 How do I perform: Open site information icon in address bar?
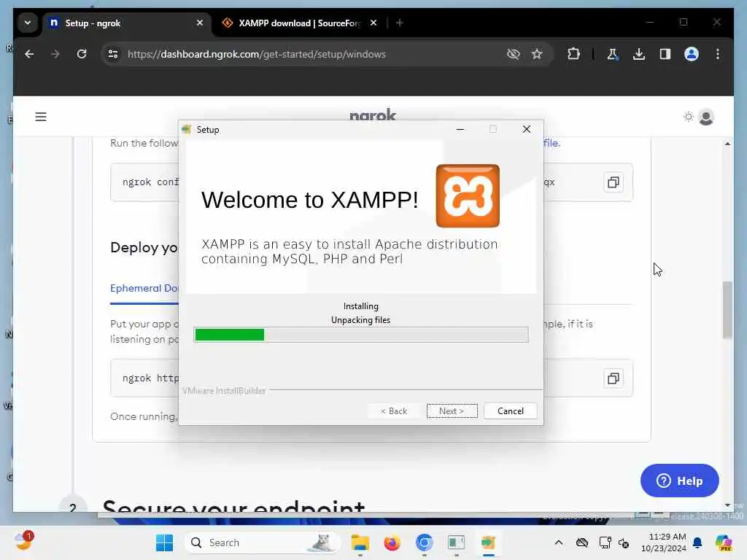(113, 54)
